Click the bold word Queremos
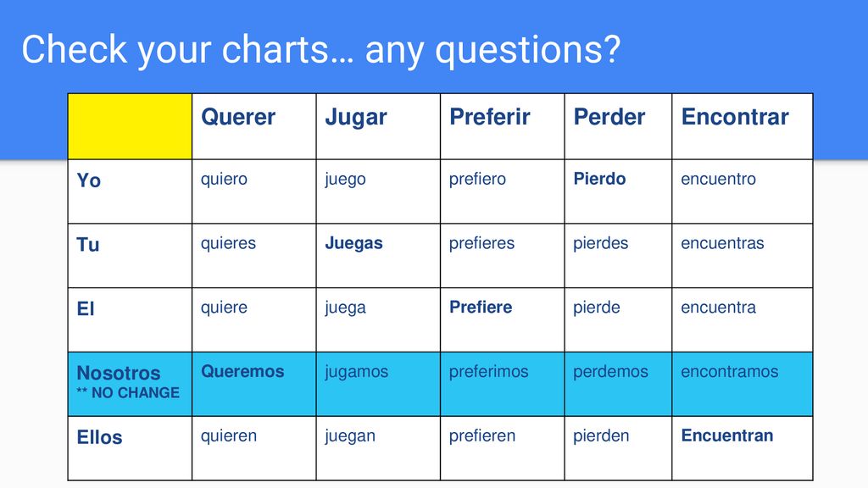Screen dimensions: 868x488 click(x=242, y=371)
